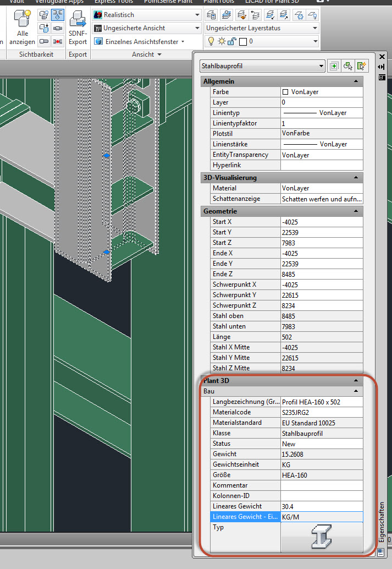Toggle layer 0 on/off lightbulb
392x569 pixels.
[211, 41]
